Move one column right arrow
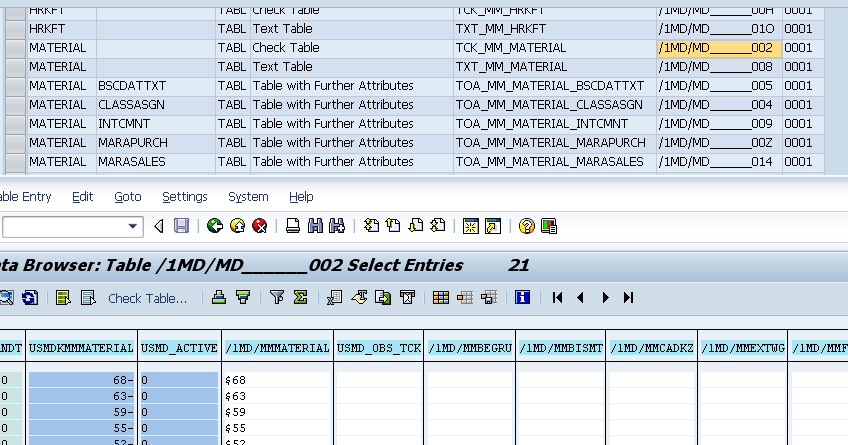Viewport: 848px width, 445px height. click(x=605, y=297)
